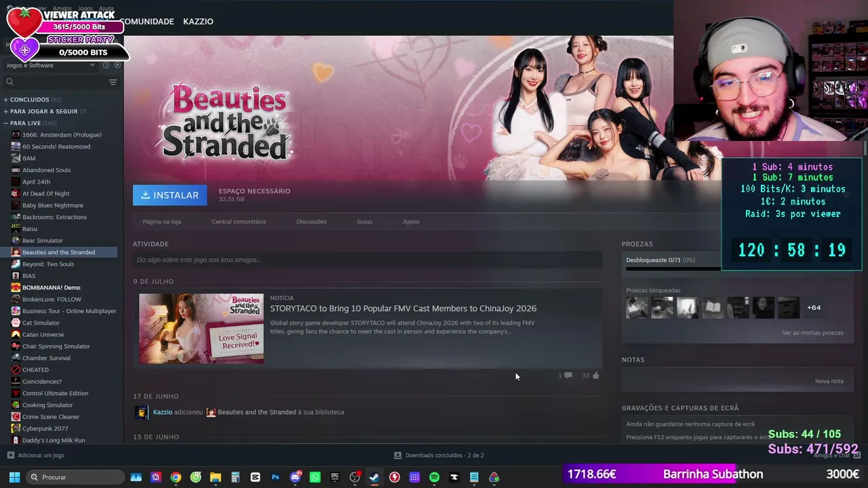
Task: Open the Página na loja tab
Action: pos(161,222)
